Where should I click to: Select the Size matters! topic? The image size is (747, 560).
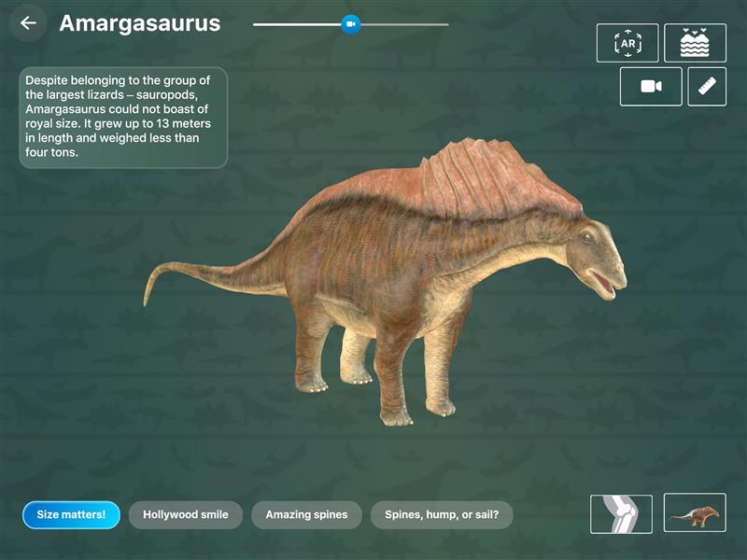click(x=71, y=515)
